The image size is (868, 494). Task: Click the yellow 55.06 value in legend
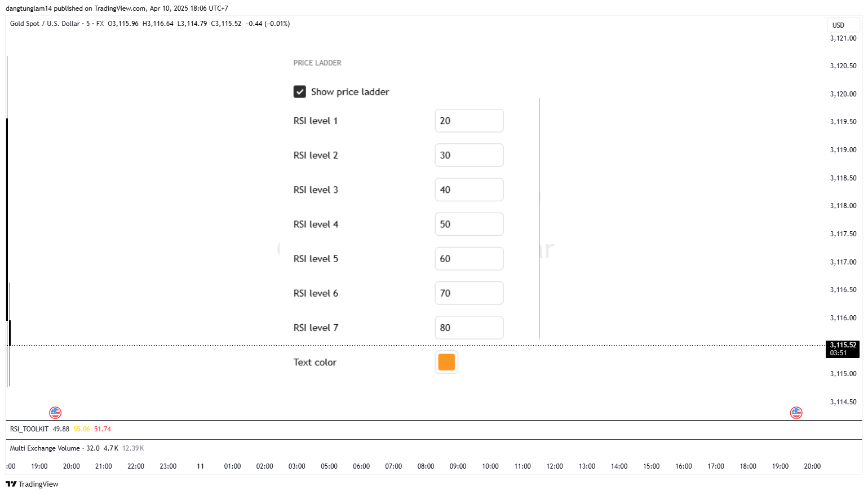pyautogui.click(x=82, y=429)
